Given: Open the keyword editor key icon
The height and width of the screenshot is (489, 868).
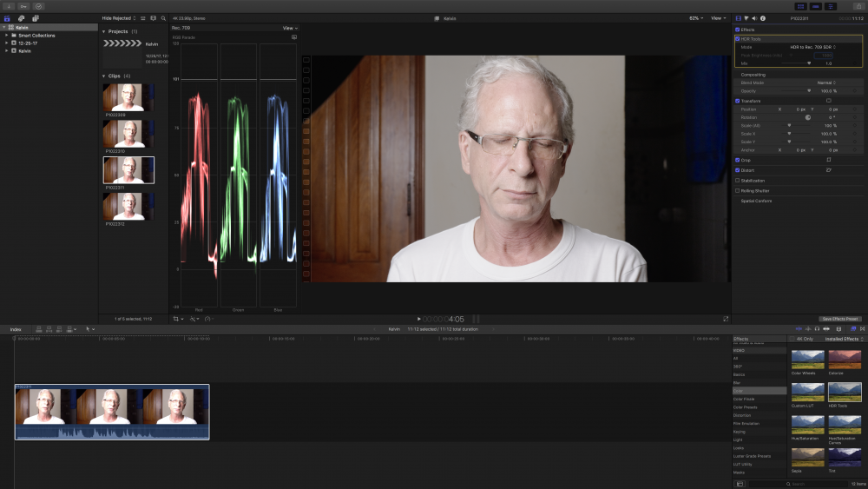Looking at the screenshot, I should click(23, 6).
